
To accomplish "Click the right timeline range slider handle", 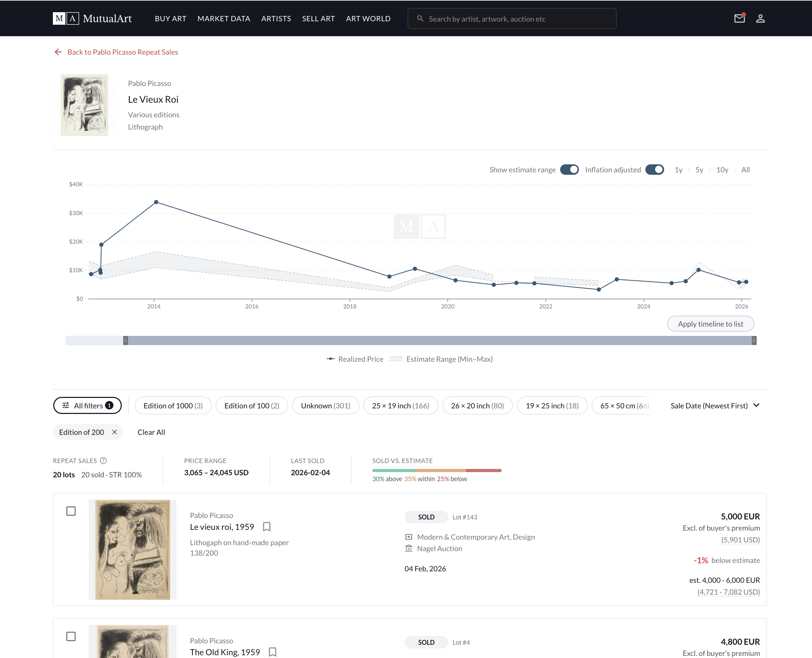I will click(754, 340).
